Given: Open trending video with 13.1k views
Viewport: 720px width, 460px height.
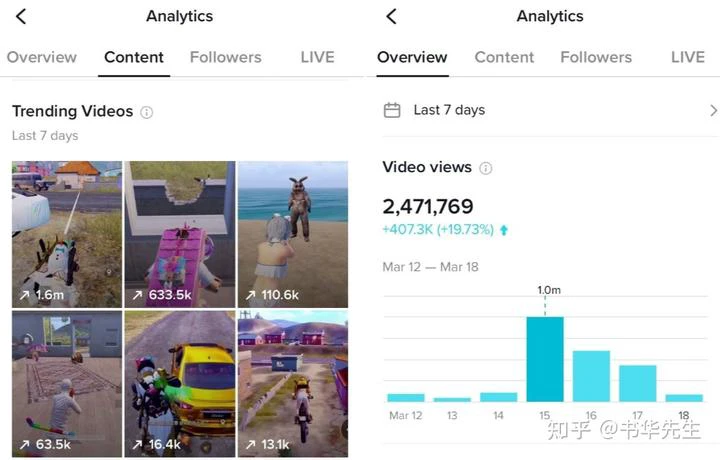Looking at the screenshot, I should click(x=293, y=384).
